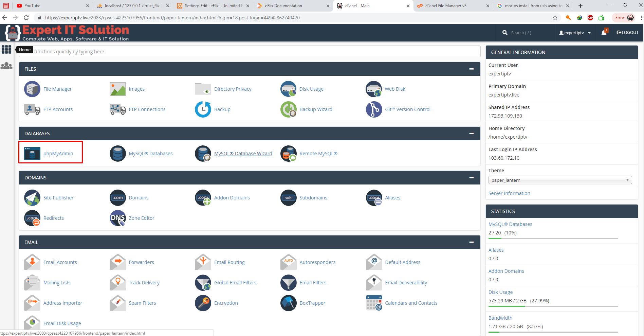Collapse the EMAIL section
The image size is (644, 336).
(x=471, y=242)
